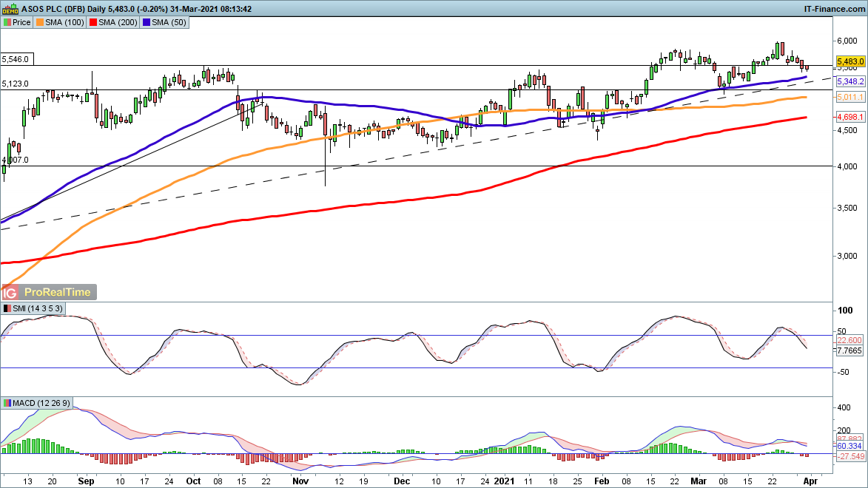Viewport: 868px width, 488px height.
Task: Click the Oct label on time axis
Action: 194,481
